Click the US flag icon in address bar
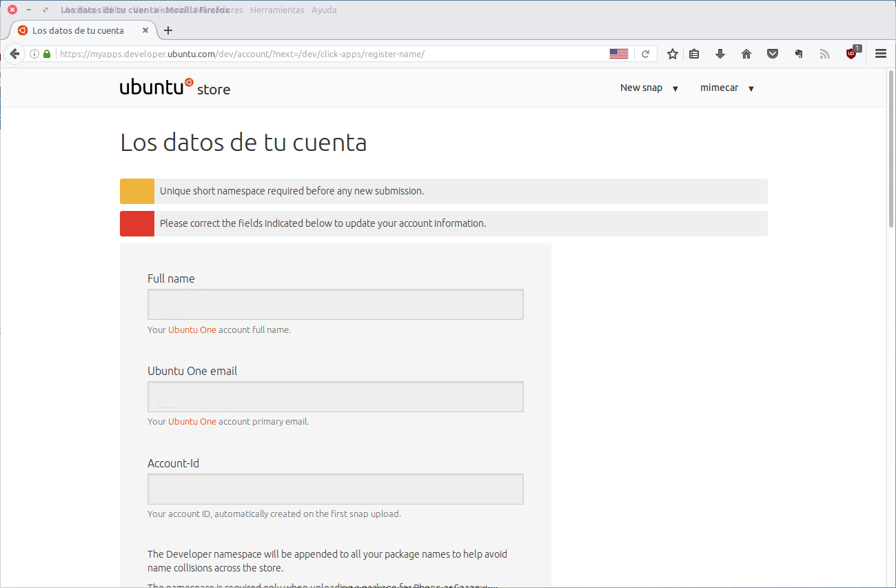 coord(619,54)
